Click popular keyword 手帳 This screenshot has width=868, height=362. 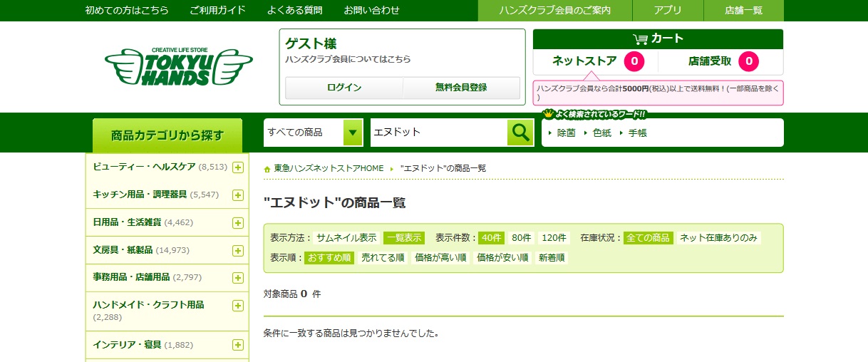click(638, 133)
